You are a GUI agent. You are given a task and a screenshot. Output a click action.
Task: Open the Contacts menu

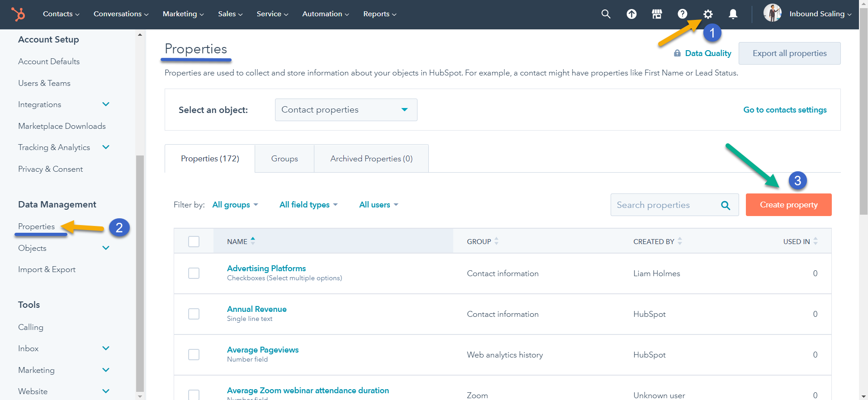pos(61,14)
